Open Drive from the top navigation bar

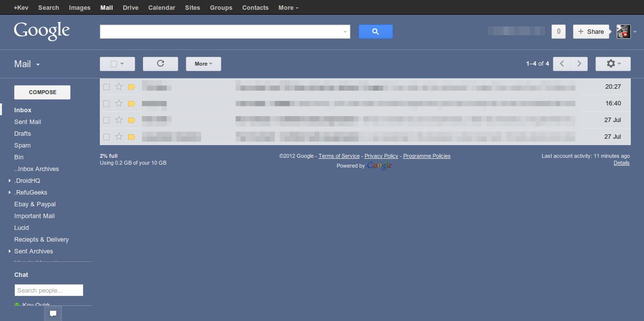point(130,8)
